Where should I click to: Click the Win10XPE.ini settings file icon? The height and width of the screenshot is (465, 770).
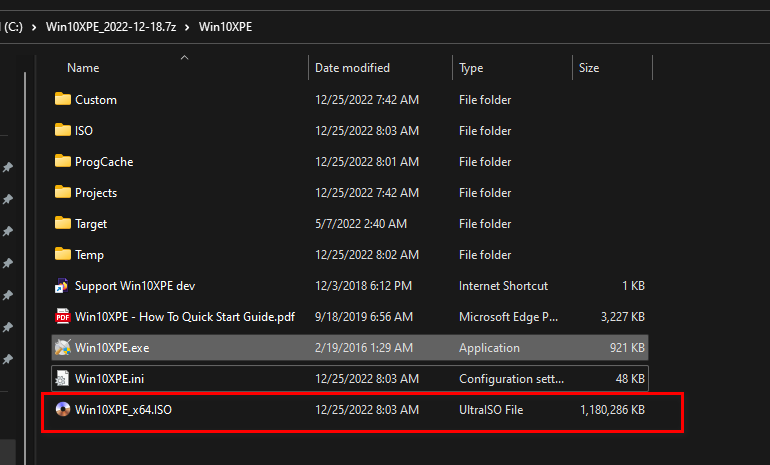click(x=62, y=379)
